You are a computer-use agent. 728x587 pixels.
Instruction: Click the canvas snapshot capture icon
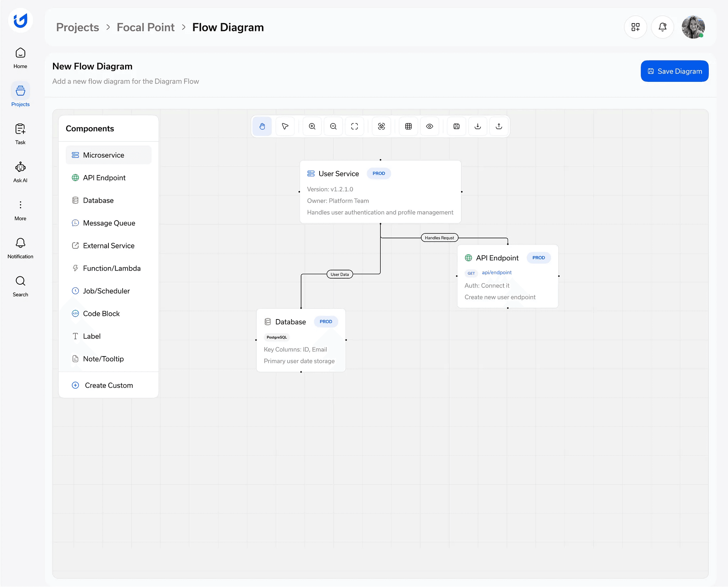tap(381, 126)
